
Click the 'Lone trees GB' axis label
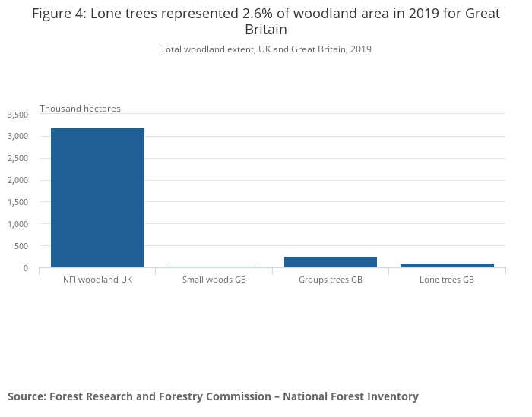[x=447, y=280]
